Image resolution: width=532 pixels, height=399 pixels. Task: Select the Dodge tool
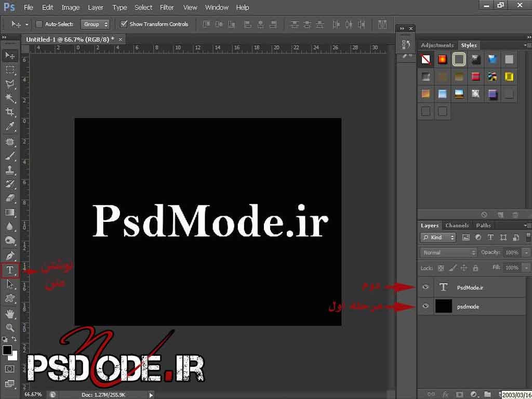10,241
